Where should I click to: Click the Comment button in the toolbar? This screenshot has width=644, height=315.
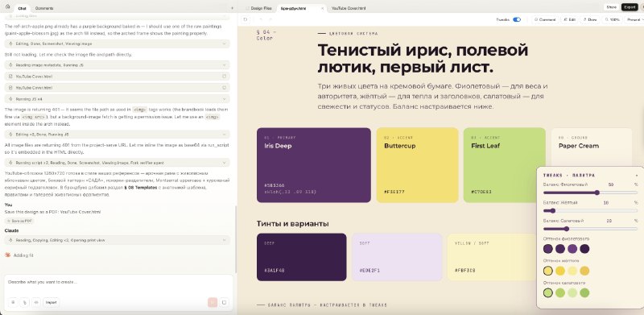point(545,19)
